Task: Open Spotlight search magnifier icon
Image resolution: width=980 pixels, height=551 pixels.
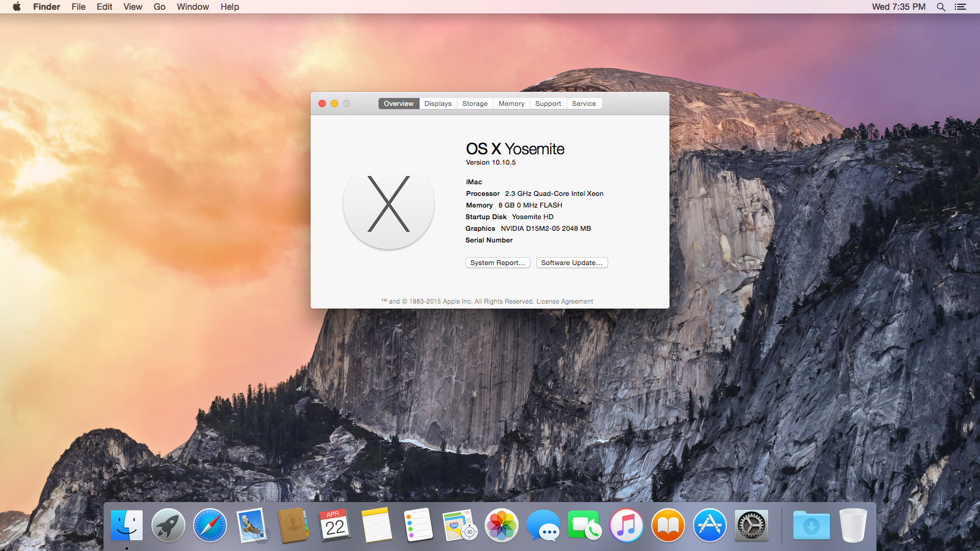Action: click(941, 7)
